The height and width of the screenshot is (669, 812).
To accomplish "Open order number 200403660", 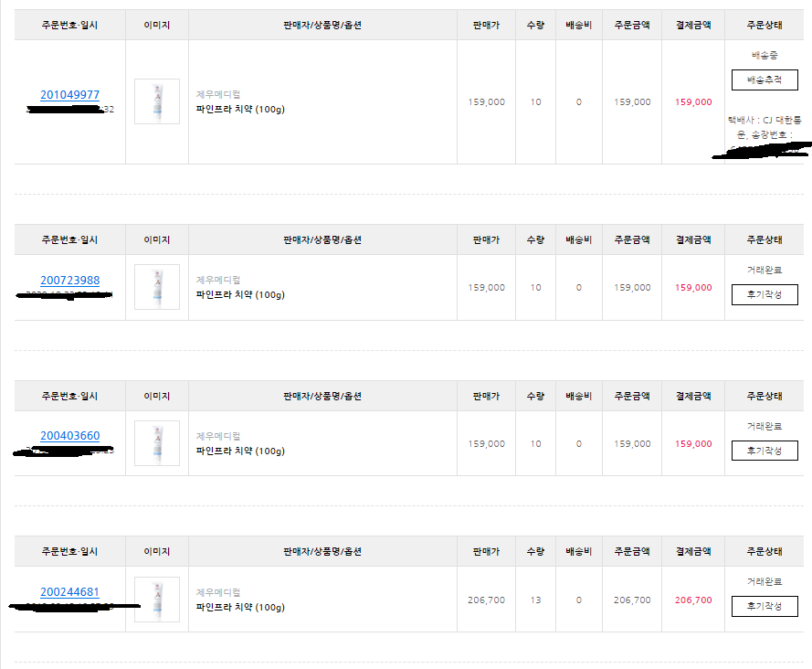I will (70, 436).
